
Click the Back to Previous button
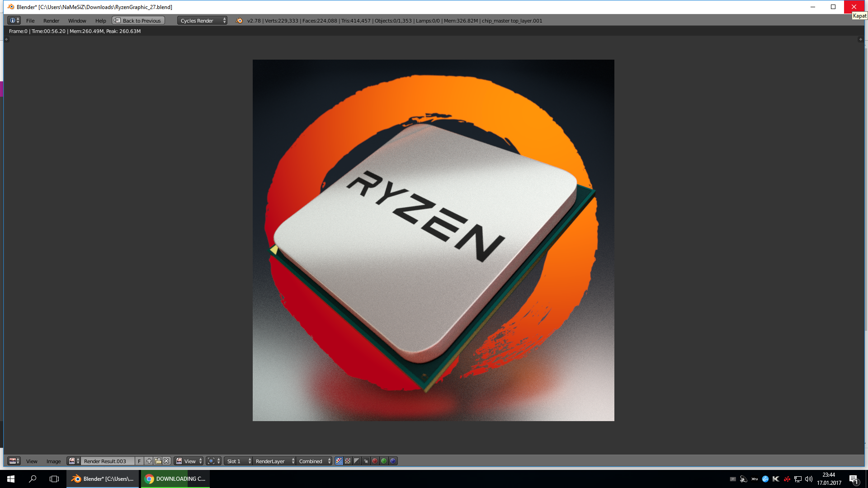coord(138,20)
